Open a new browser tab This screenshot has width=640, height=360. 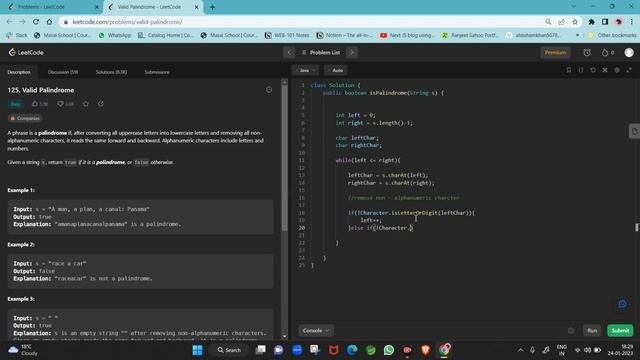[212, 7]
